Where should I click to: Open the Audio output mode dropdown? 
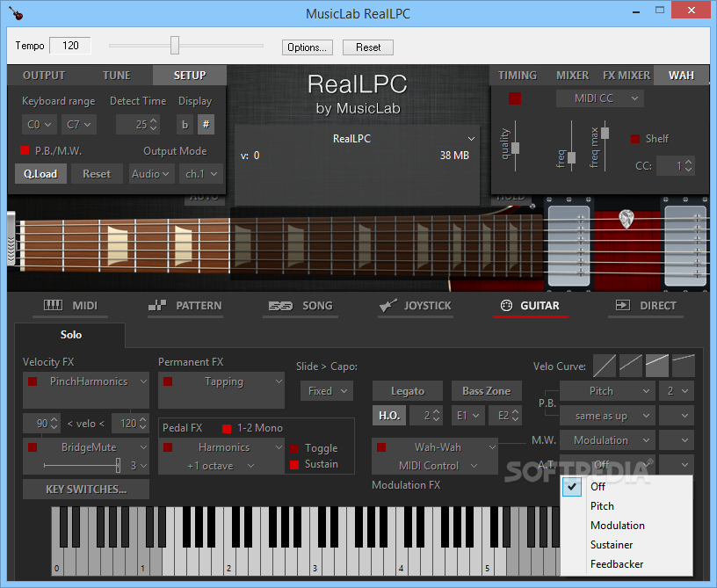151,174
